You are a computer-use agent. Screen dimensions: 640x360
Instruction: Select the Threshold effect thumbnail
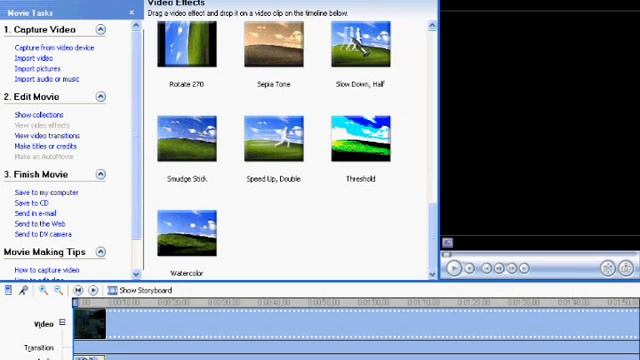coord(361,139)
